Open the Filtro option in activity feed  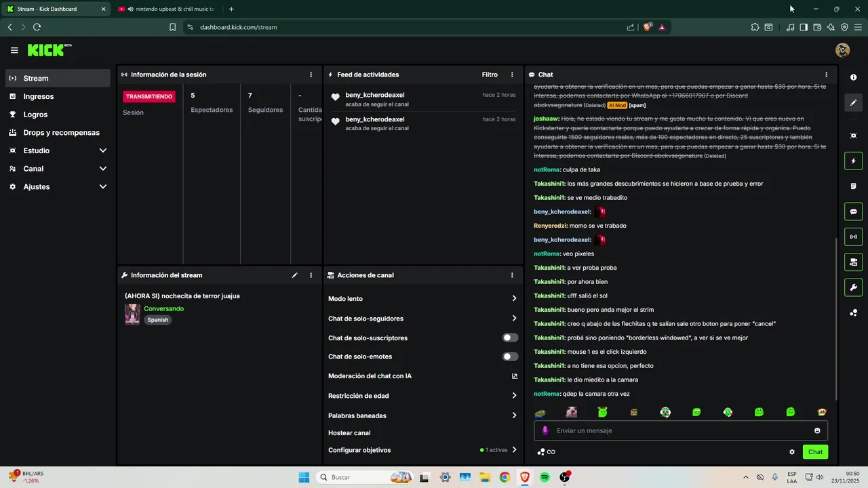[x=490, y=75]
